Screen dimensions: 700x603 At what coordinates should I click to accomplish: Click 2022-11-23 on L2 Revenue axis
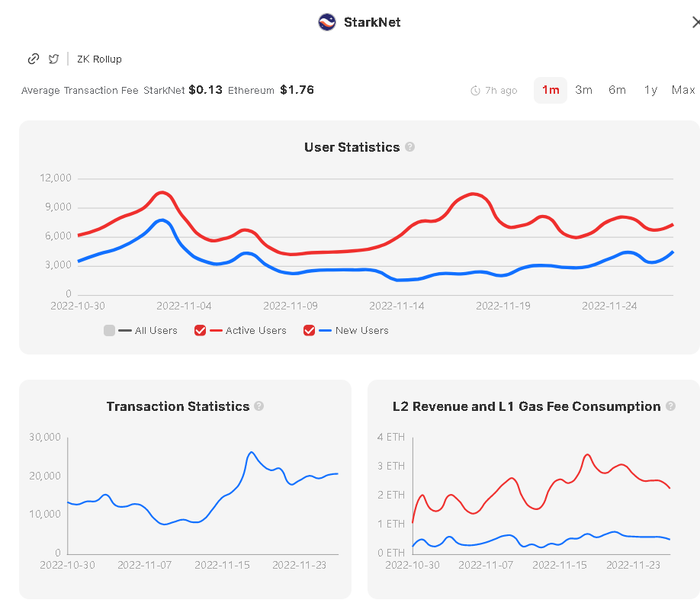pyautogui.click(x=633, y=565)
